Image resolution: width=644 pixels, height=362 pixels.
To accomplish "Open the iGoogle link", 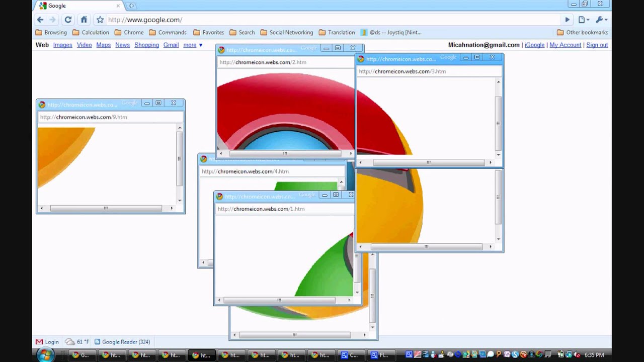I will coord(534,45).
